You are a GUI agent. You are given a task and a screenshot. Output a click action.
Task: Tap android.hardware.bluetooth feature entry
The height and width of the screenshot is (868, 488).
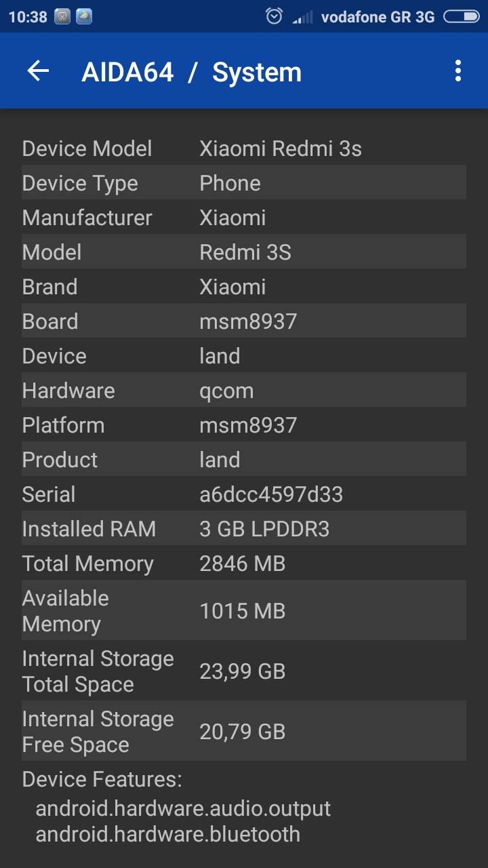(x=167, y=834)
